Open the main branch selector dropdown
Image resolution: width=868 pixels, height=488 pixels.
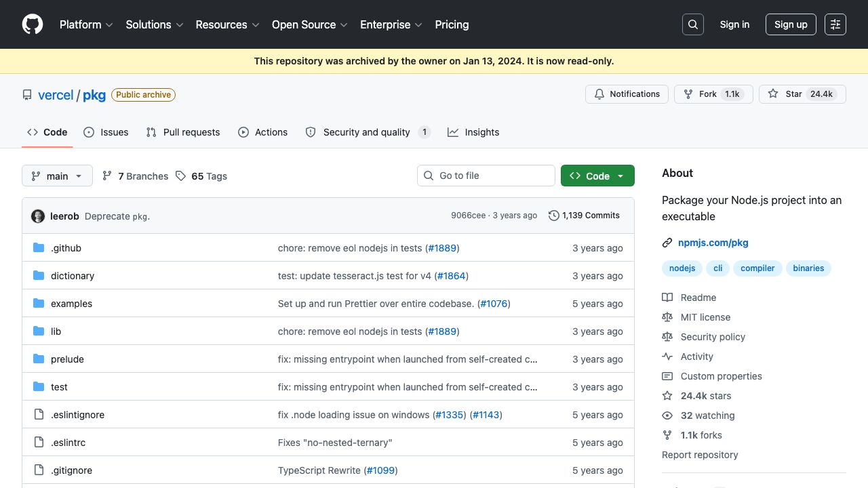[x=57, y=176]
